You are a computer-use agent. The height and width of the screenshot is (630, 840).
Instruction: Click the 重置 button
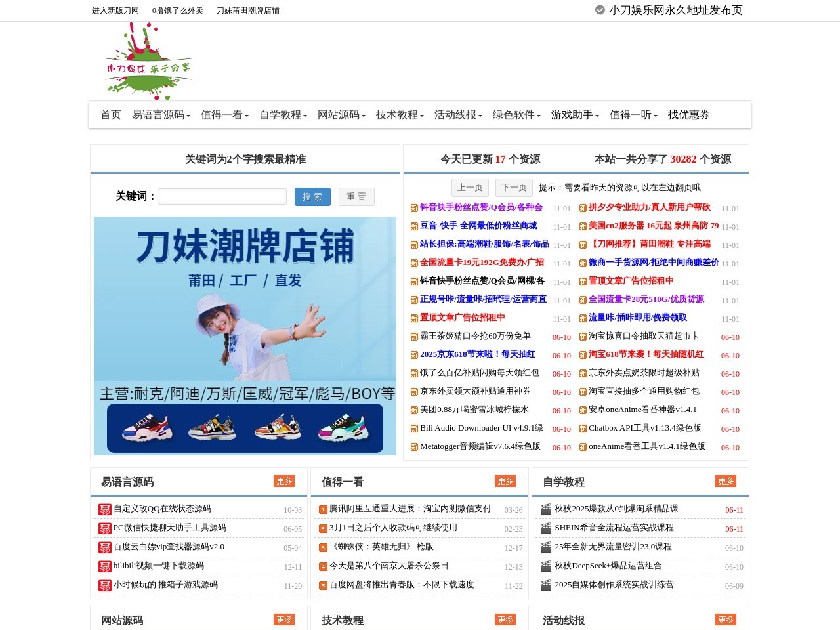pos(356,197)
